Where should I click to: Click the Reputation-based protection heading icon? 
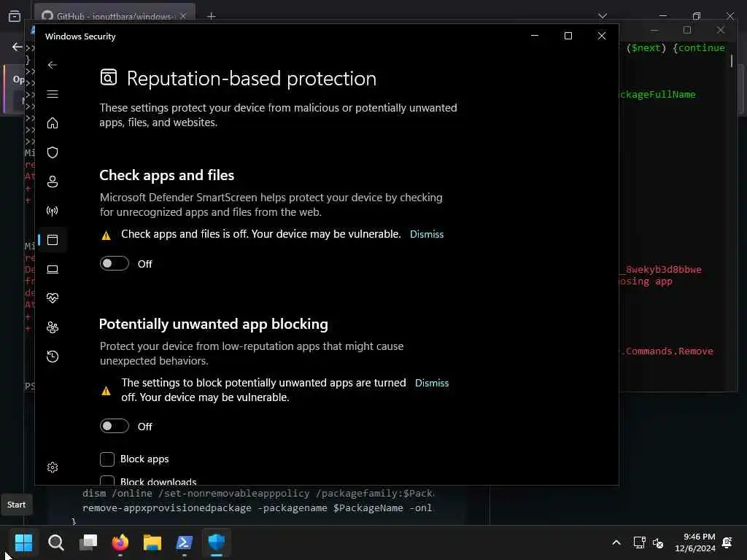click(x=109, y=77)
